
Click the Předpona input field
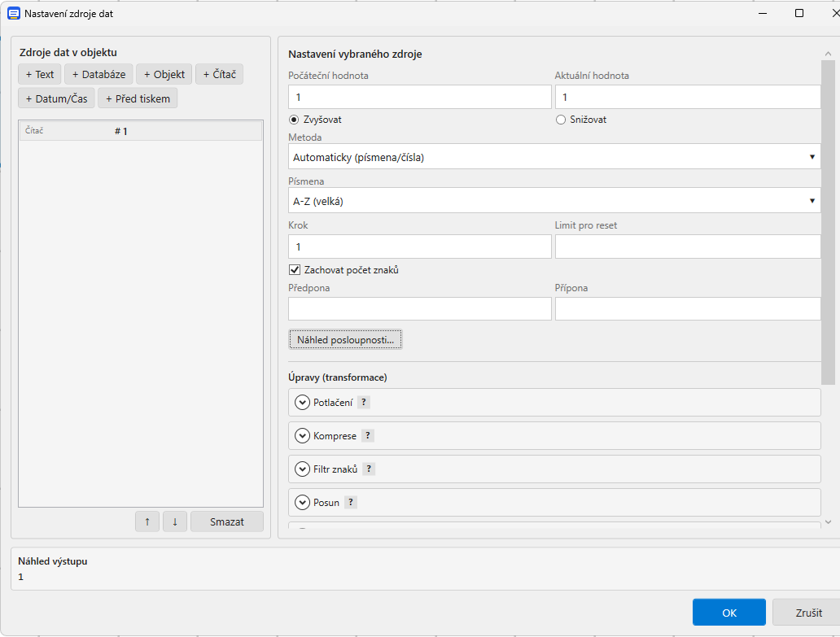pos(419,309)
